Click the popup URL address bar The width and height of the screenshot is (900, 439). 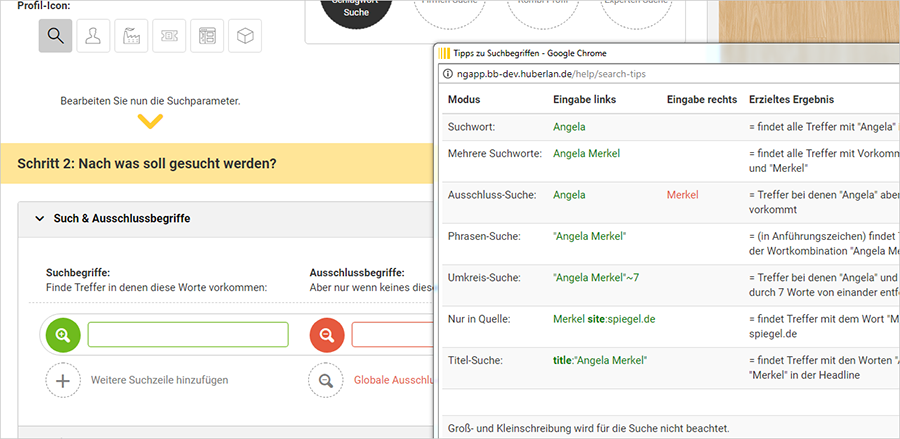point(560,74)
